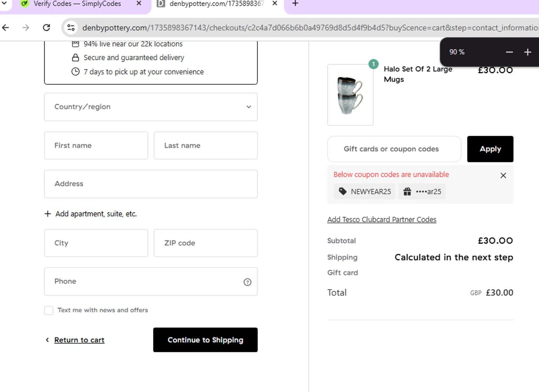
Task: Open the tab search dropdown arrow
Action: tap(4, 4)
